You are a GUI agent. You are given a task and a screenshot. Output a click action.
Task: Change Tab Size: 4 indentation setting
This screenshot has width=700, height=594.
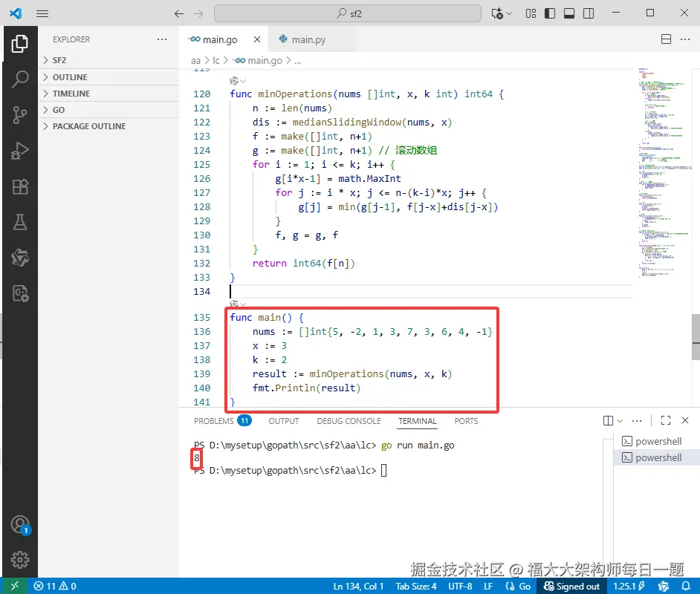click(x=415, y=586)
